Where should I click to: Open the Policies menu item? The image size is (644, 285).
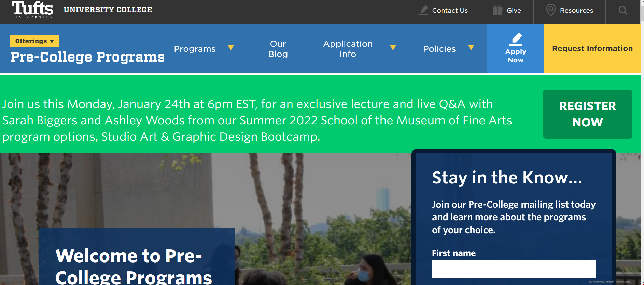pyautogui.click(x=439, y=49)
